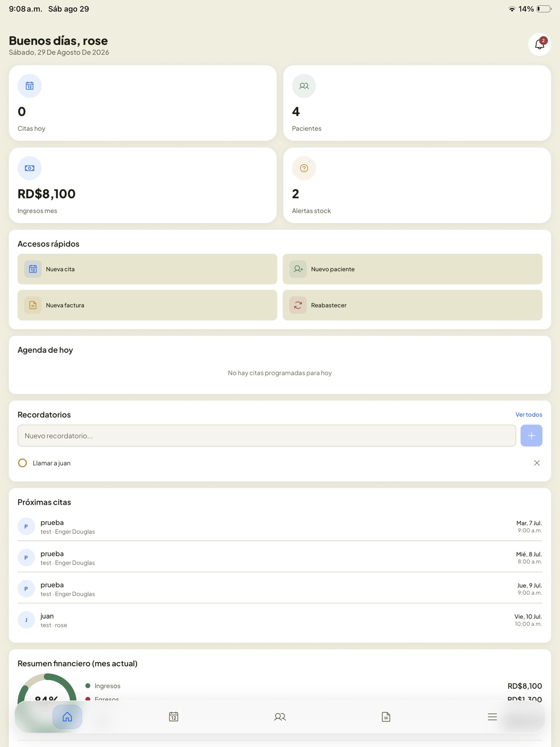The height and width of the screenshot is (747, 560).
Task: Add reminder with the plus button
Action: coord(531,435)
